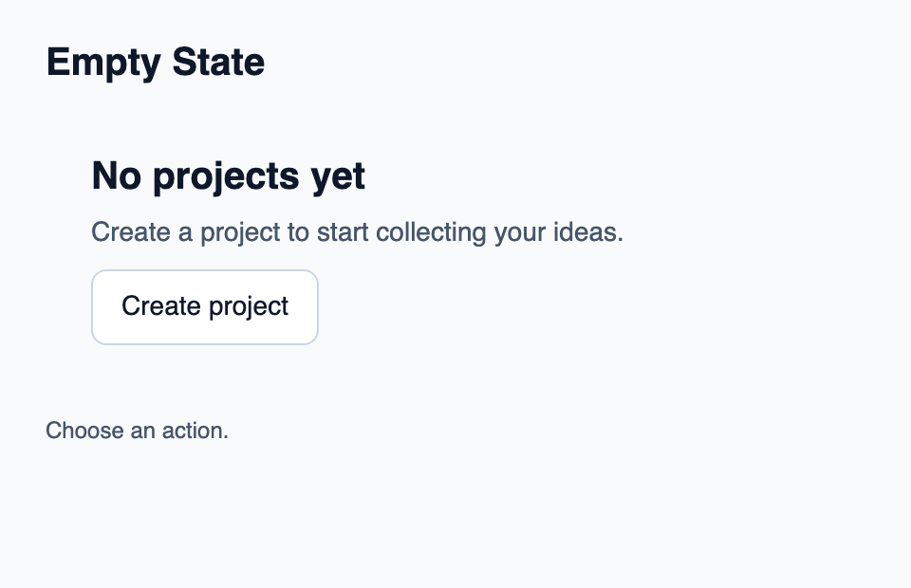Activate the white rounded Create project button
Viewport: 911px width, 588px height.
point(205,307)
